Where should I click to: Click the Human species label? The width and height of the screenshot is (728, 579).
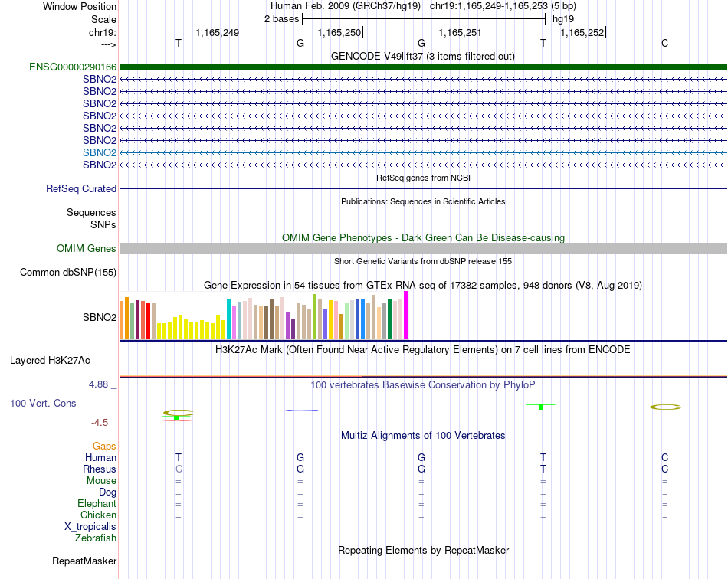click(100, 457)
